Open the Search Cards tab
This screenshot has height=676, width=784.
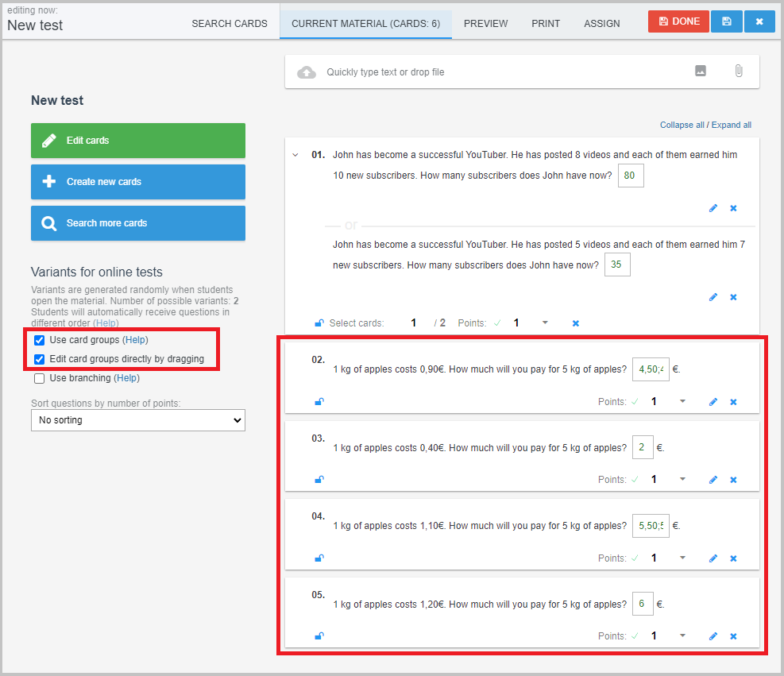230,24
